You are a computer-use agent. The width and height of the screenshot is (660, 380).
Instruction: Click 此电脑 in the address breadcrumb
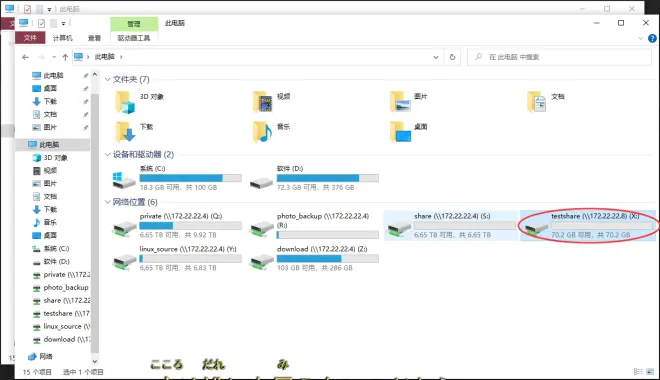(x=105, y=57)
